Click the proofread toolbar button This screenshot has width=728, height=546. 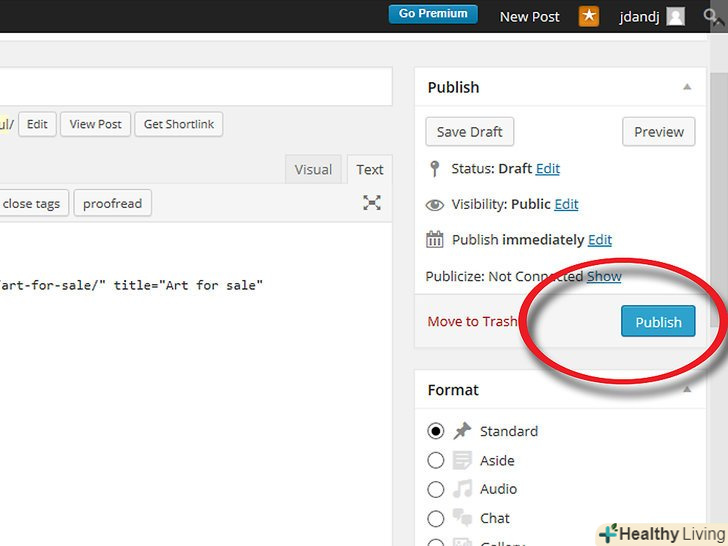point(112,203)
